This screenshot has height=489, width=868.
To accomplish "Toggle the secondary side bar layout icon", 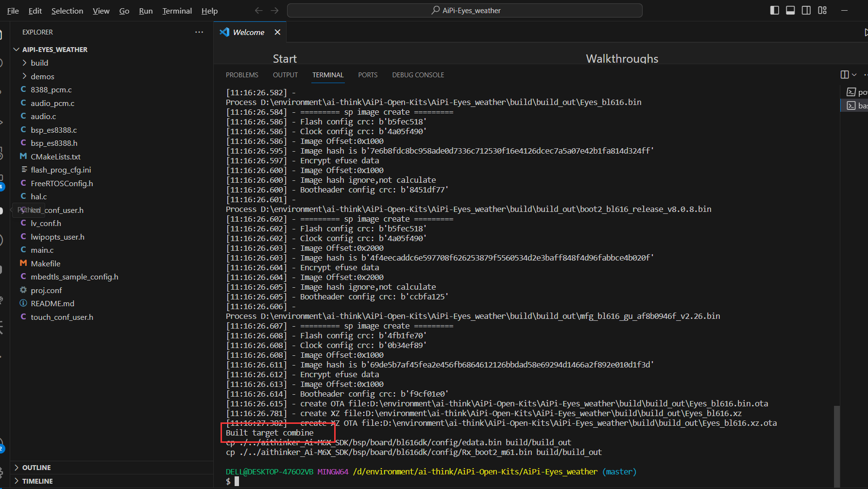I will pyautogui.click(x=806, y=10).
